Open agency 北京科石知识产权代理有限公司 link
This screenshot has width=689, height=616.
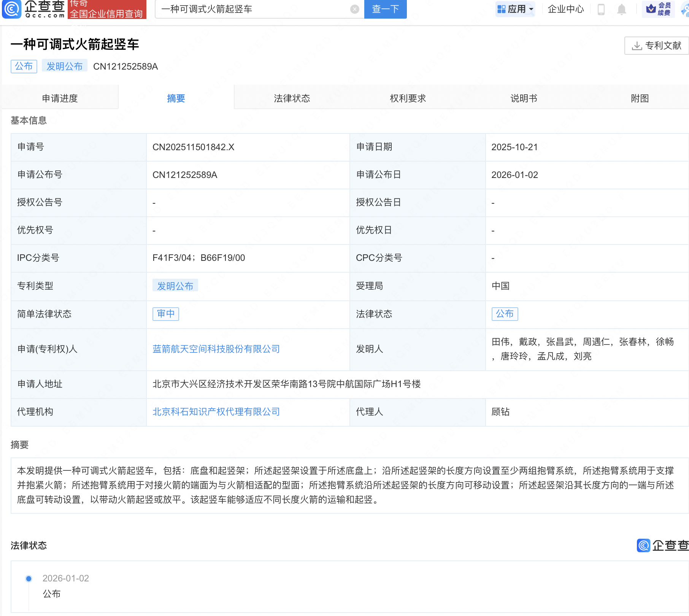pyautogui.click(x=216, y=412)
